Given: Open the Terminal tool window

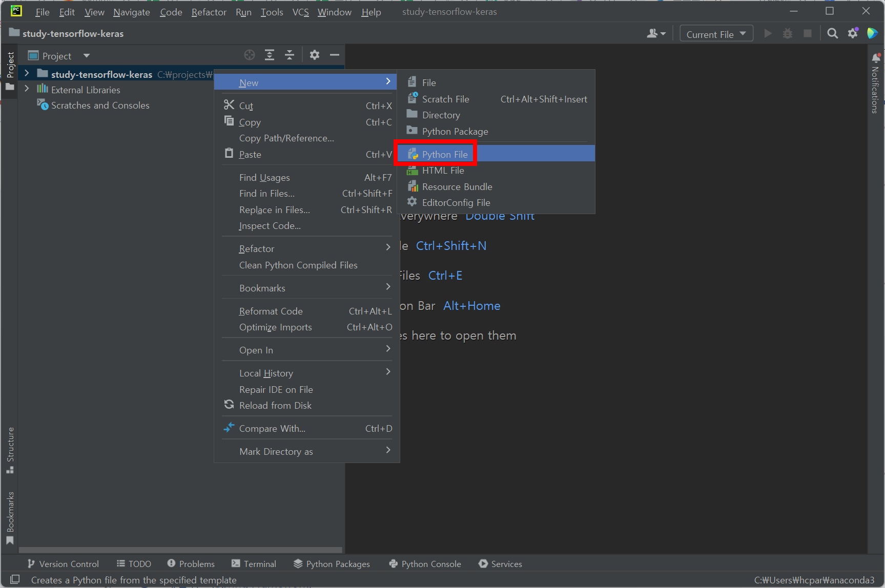Looking at the screenshot, I should (254, 563).
